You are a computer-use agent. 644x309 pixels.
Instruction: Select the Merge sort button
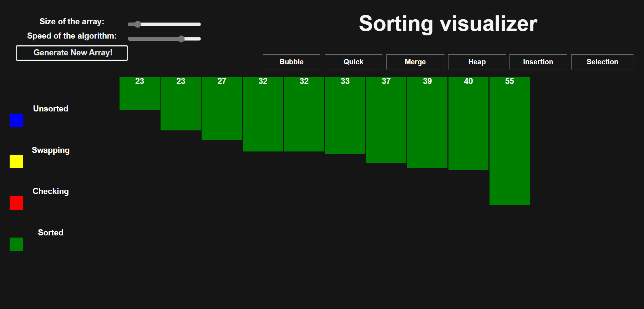(415, 62)
